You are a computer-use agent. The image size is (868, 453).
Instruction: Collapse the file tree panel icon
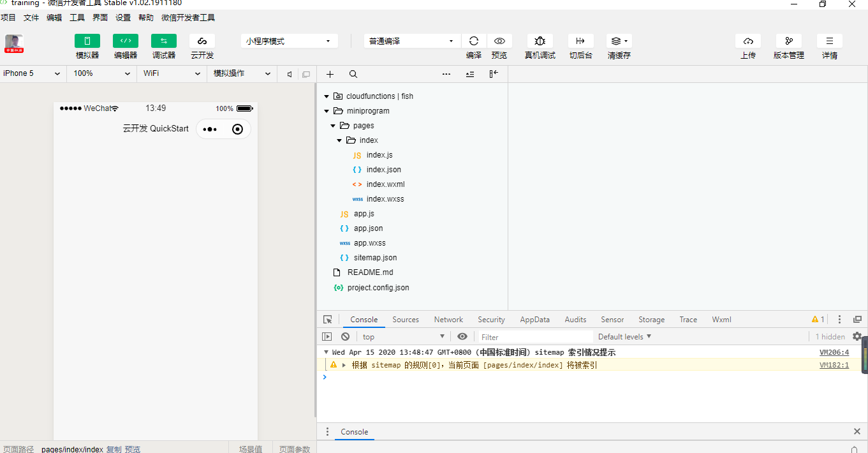[494, 74]
